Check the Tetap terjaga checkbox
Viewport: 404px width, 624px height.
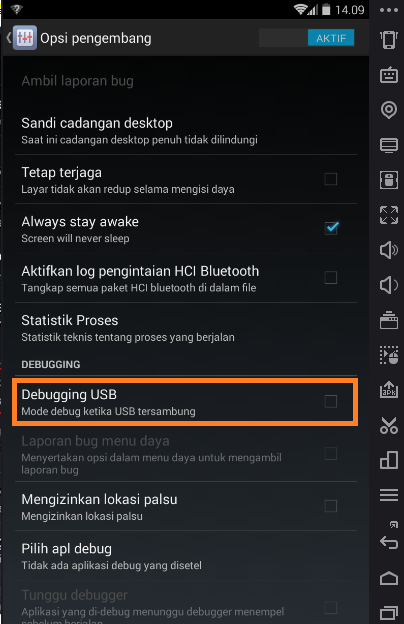(330, 179)
